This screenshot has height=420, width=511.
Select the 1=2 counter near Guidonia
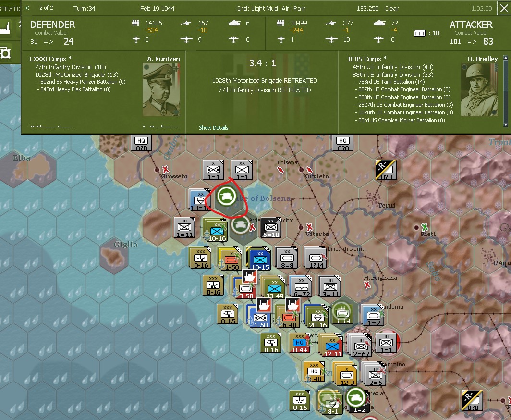(x=373, y=316)
